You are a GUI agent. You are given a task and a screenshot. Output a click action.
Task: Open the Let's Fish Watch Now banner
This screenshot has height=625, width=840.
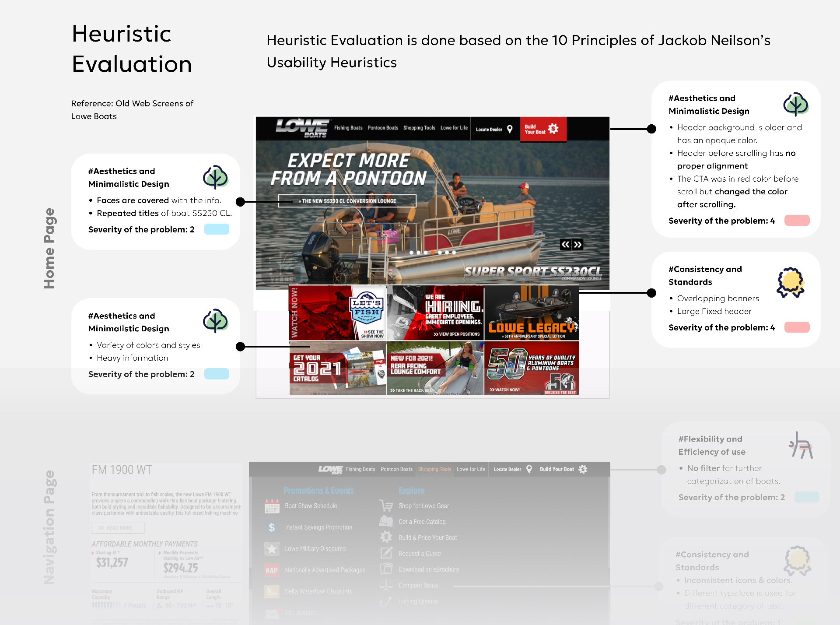click(x=338, y=313)
